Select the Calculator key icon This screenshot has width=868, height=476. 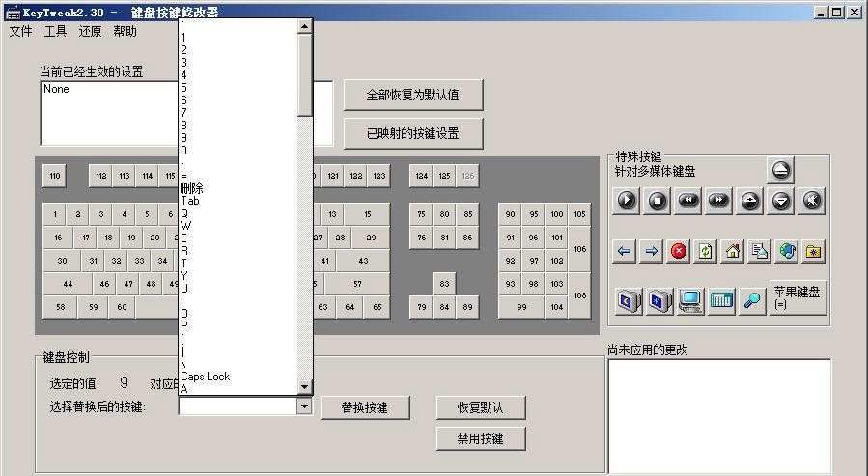(721, 301)
